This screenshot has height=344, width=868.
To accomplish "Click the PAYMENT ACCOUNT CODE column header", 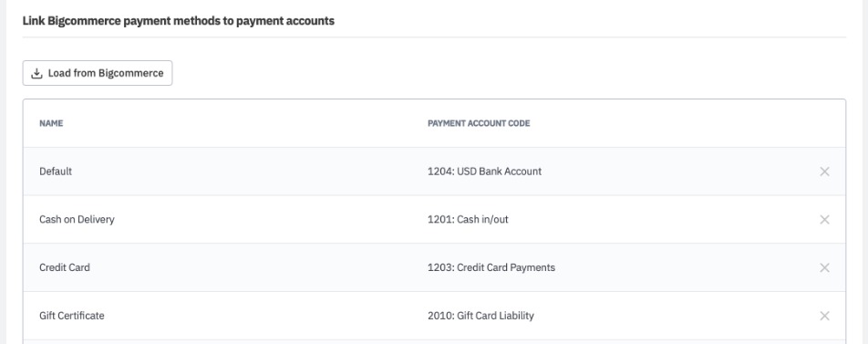I will pyautogui.click(x=479, y=123).
